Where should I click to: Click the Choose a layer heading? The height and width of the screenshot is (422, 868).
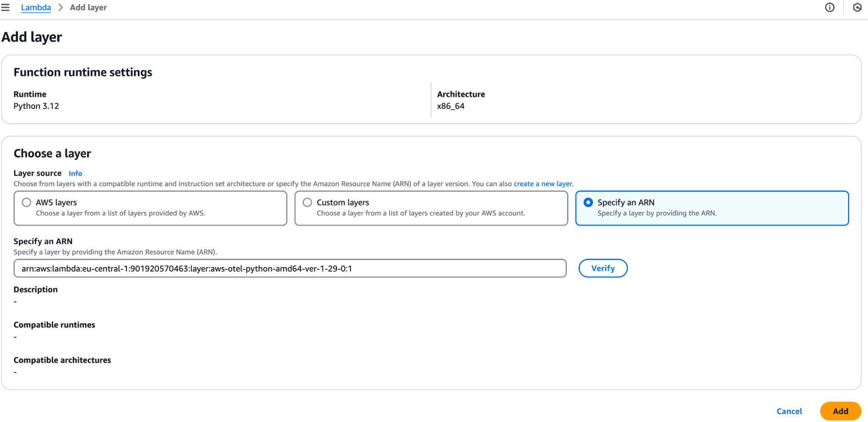[x=53, y=153]
